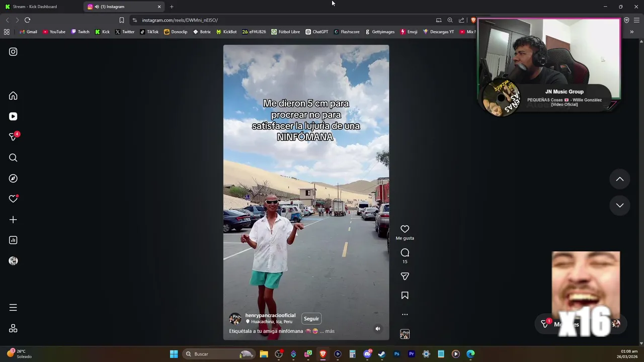Screen dimensions: 644x362
Task: Click the instagram.com address bar
Action: click(x=282, y=20)
